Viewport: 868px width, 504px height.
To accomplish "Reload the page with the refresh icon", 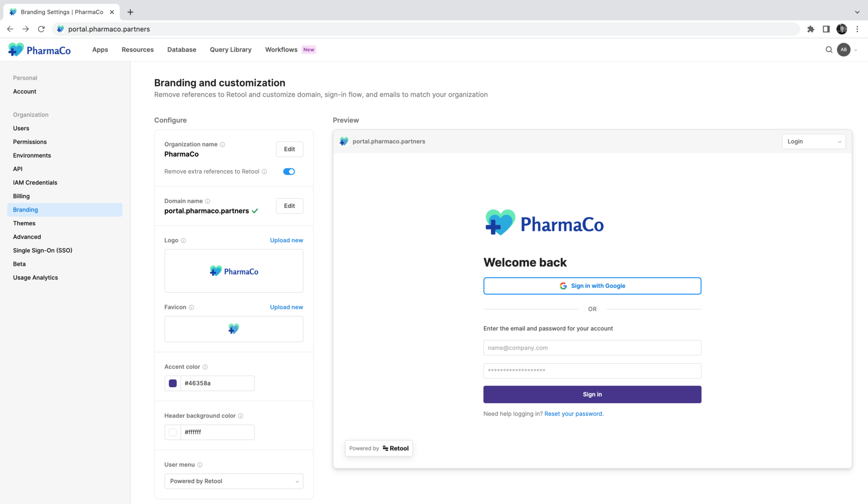I will pyautogui.click(x=41, y=29).
